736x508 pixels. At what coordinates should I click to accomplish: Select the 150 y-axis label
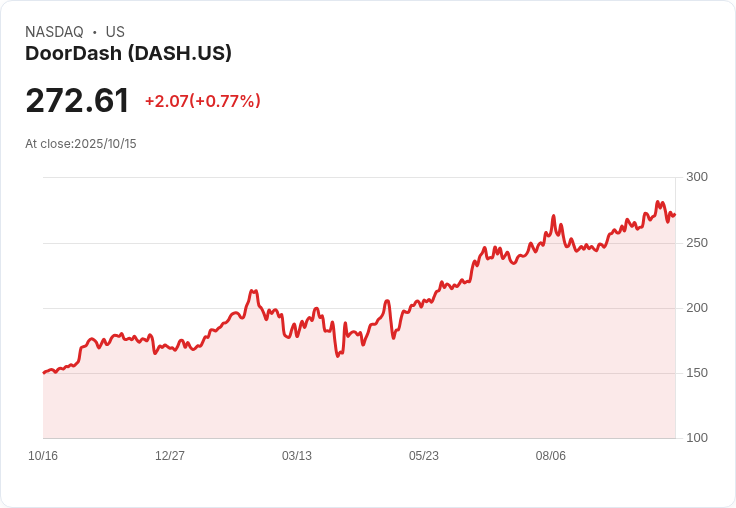[697, 373]
